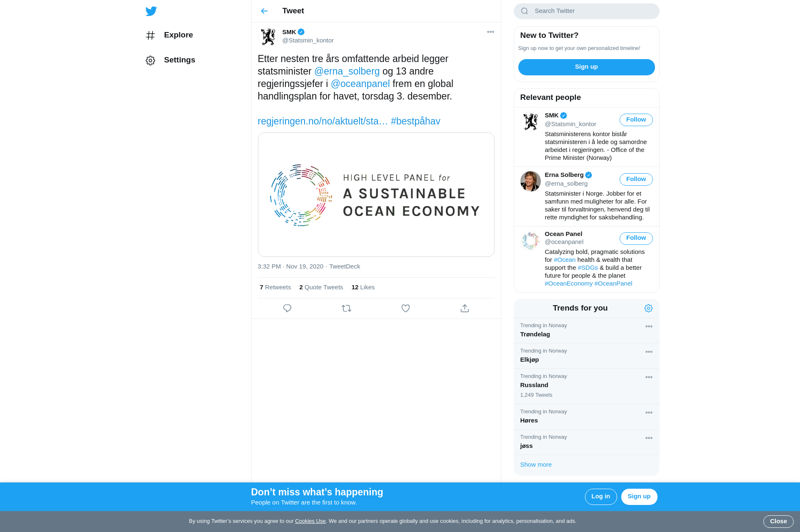The width and height of the screenshot is (800, 532).
Task: Like the tweet with the heart icon
Action: [x=405, y=308]
